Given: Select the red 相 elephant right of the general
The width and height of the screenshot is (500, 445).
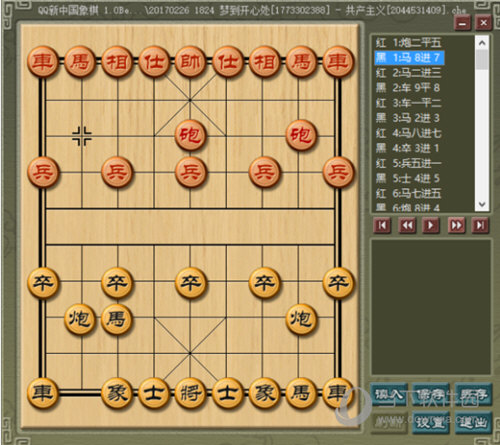Looking at the screenshot, I should (x=264, y=62).
